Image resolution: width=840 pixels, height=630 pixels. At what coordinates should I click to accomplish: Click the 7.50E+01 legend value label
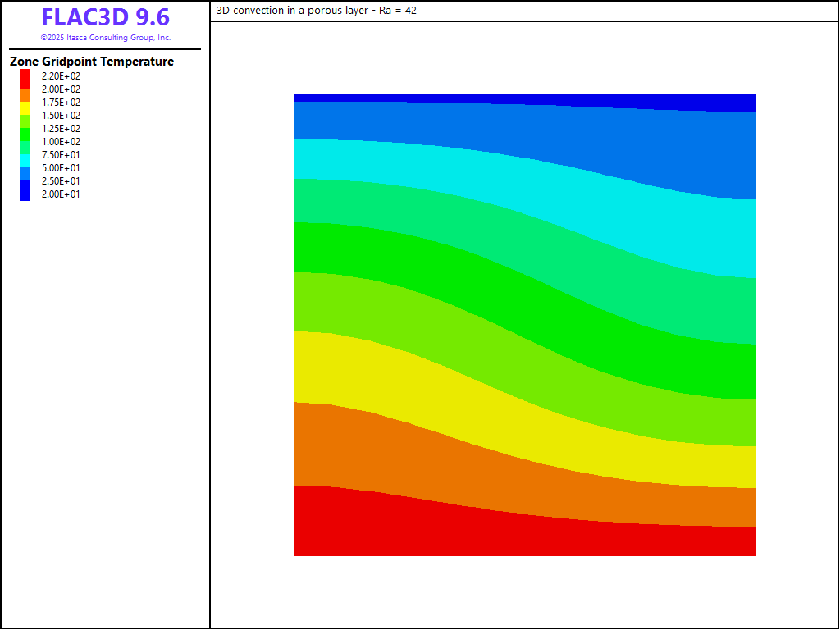coord(62,155)
